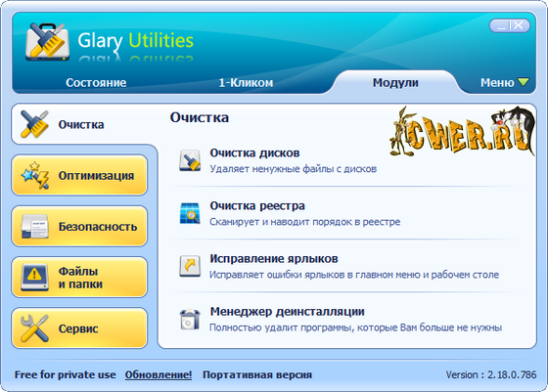
Task: Click the green Меню arrow
Action: (524, 82)
